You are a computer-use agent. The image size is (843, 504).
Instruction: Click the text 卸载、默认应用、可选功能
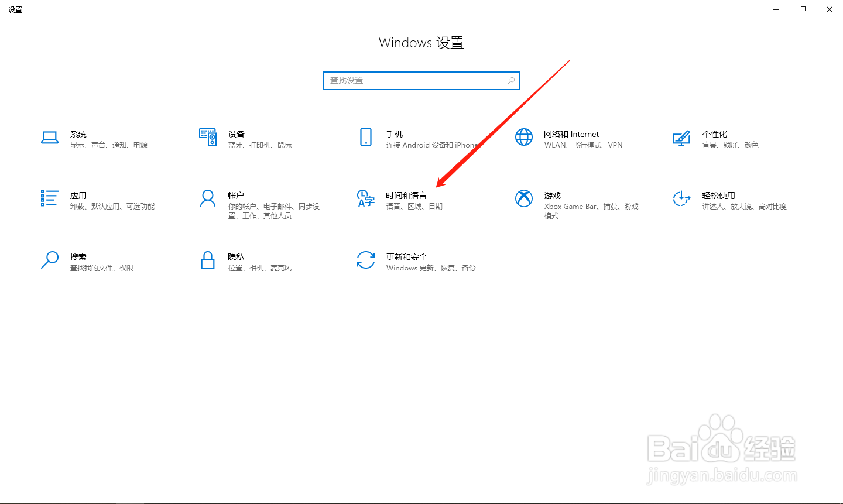112,207
